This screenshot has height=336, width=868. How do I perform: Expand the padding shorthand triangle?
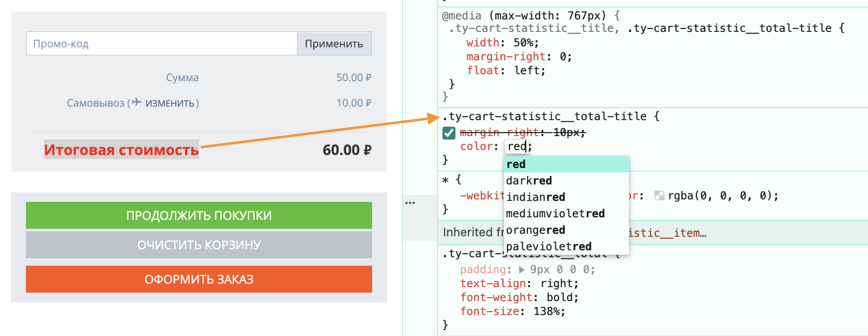521,270
